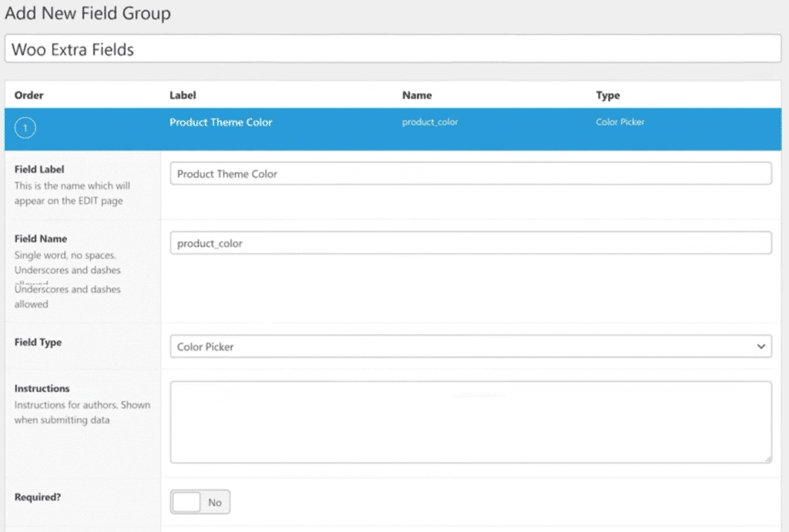Click the Field Label text input
This screenshot has width=789, height=532.
point(470,174)
